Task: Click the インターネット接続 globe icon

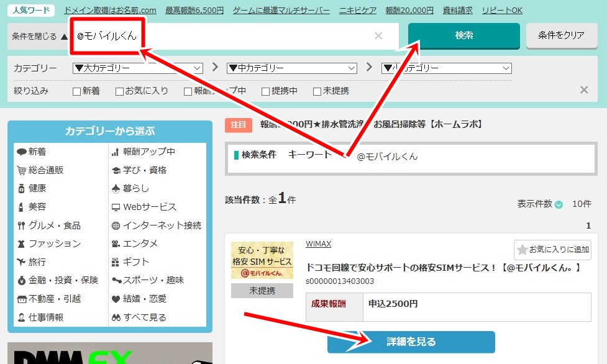Action: 116,225
